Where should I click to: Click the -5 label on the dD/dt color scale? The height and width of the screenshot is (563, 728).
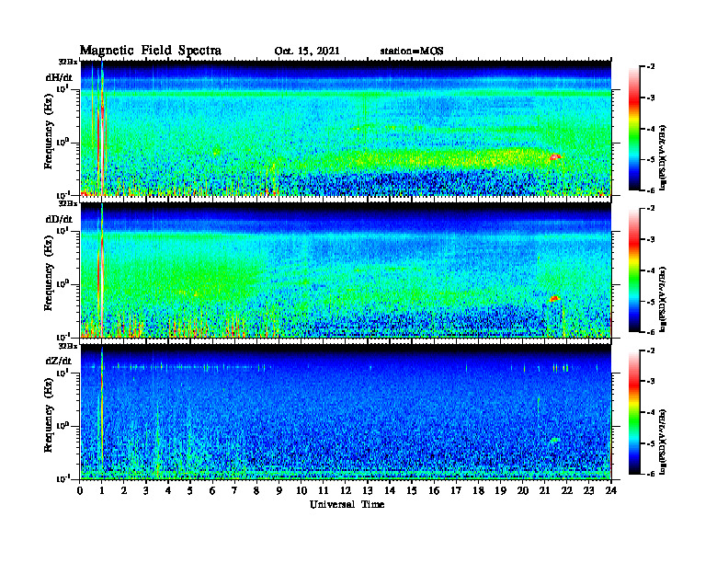[651, 302]
